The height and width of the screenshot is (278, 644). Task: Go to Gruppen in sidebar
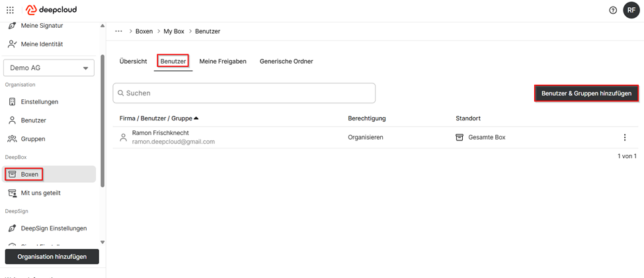pos(32,139)
